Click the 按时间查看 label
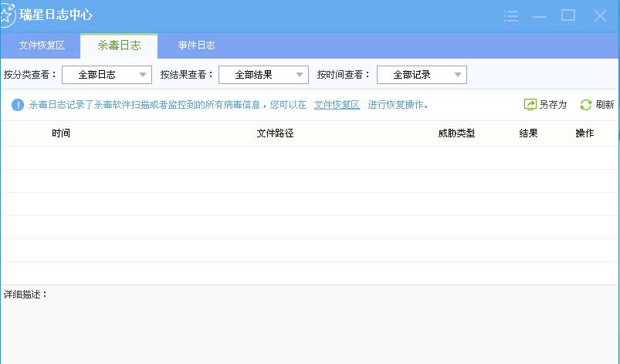 coord(344,75)
